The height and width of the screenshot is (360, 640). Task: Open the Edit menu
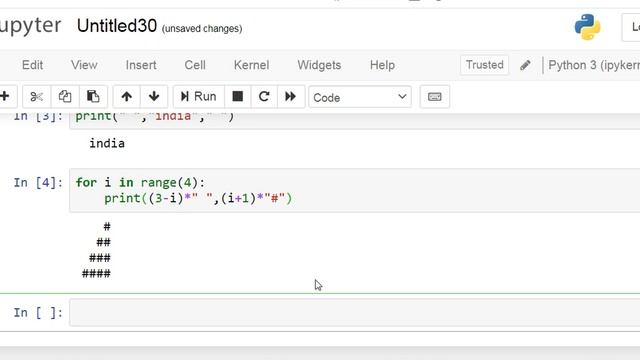click(x=32, y=65)
